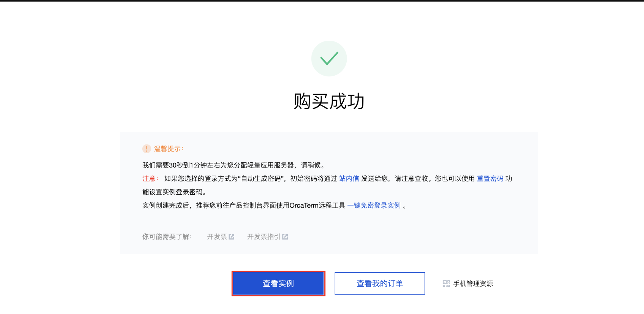Click the 你可能需要了解 label
The image size is (644, 314).
167,237
